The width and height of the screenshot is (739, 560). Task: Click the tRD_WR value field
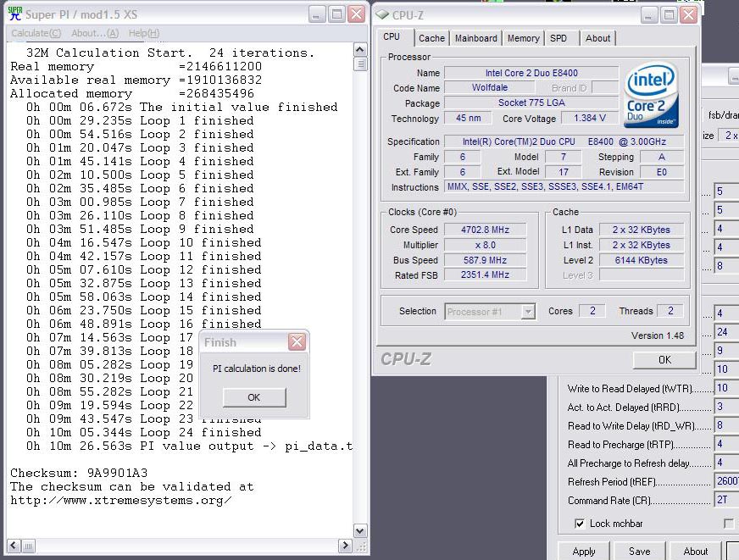click(x=726, y=426)
